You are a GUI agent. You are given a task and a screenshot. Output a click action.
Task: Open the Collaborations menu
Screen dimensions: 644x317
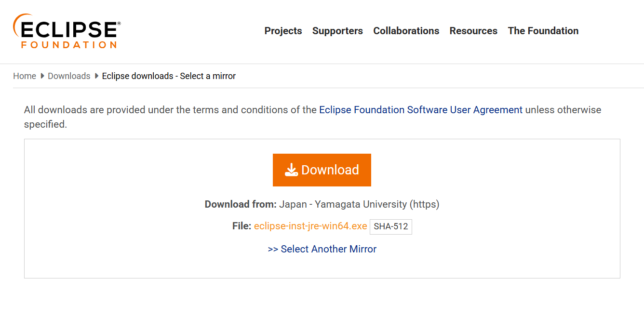[x=406, y=31]
